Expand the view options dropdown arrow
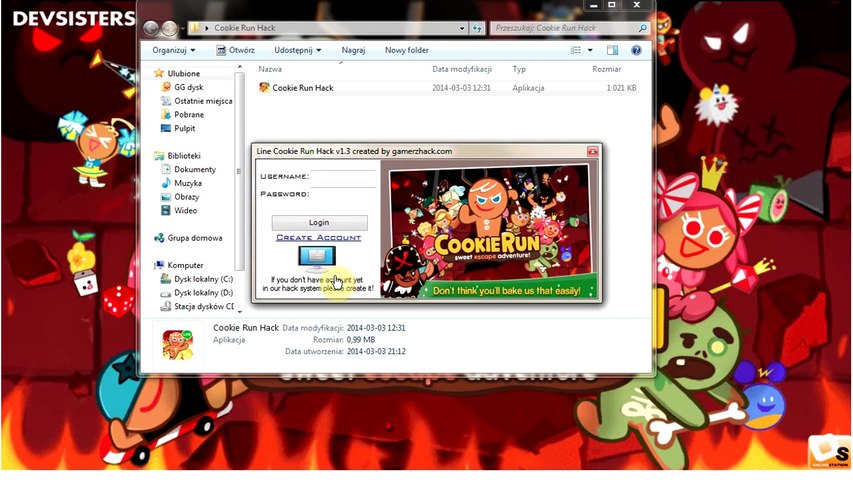 (590, 50)
